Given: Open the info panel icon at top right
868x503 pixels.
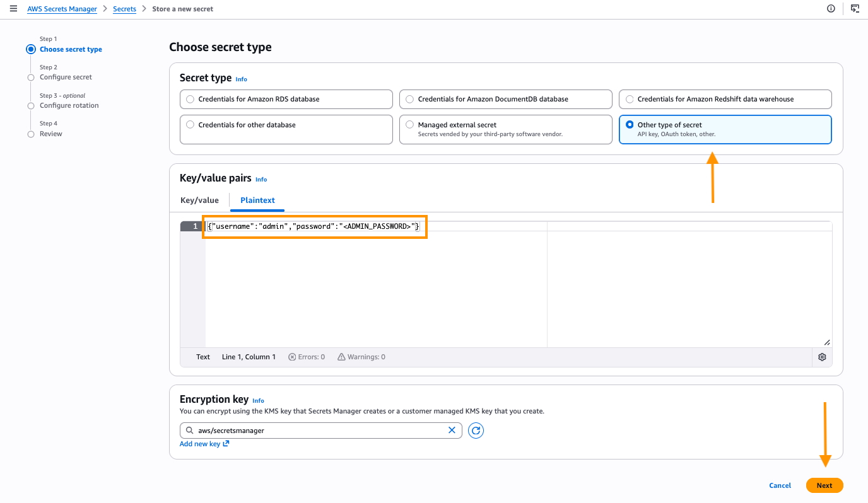Looking at the screenshot, I should [x=831, y=9].
